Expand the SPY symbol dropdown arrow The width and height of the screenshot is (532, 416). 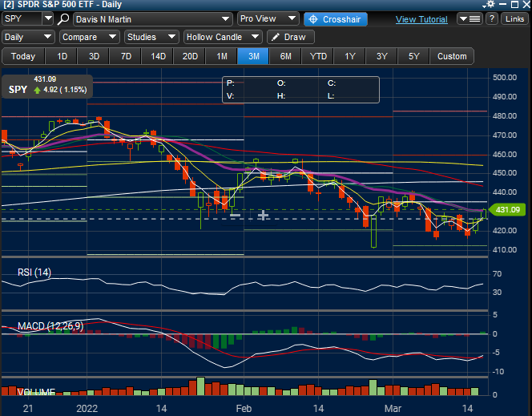point(48,18)
